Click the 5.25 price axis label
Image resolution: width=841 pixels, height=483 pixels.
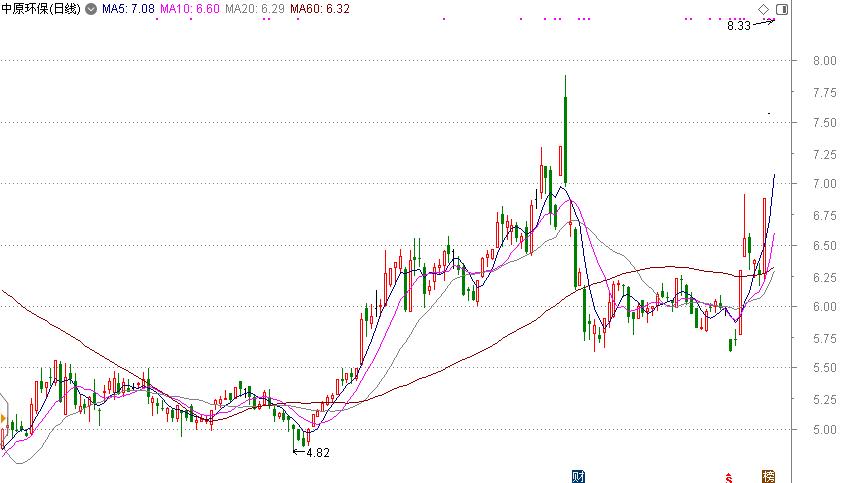824,399
